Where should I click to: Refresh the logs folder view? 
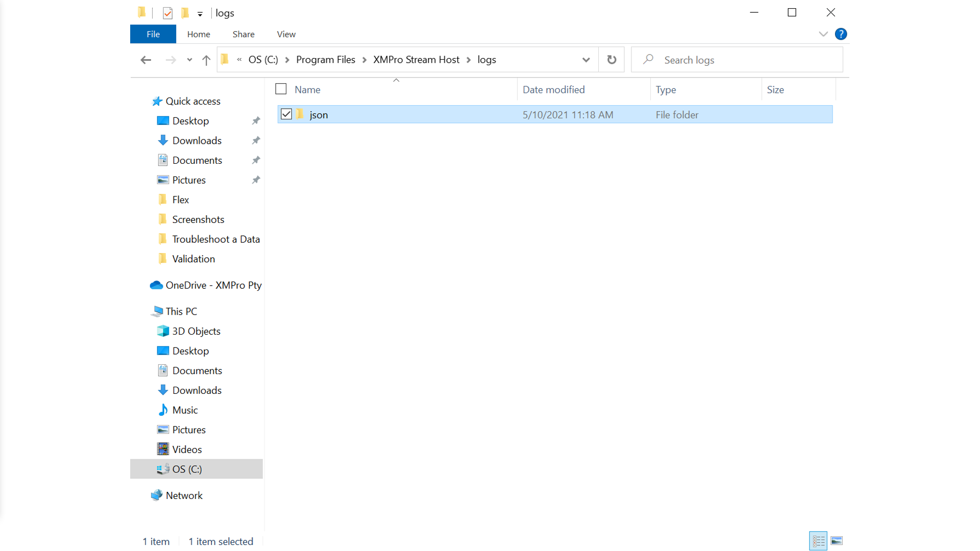pos(611,60)
